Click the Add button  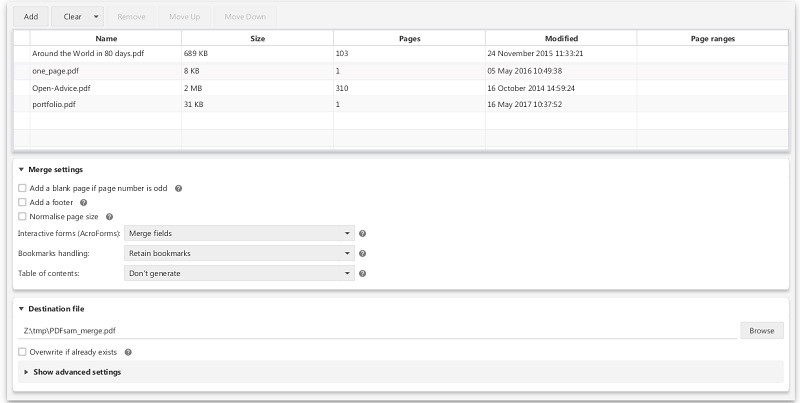[31, 17]
